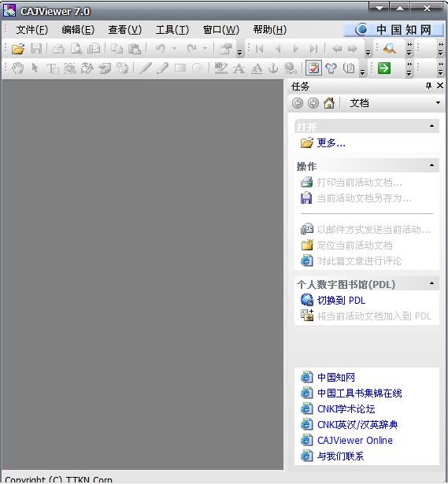Go to the first page icon
This screenshot has width=448, height=484.
259,49
